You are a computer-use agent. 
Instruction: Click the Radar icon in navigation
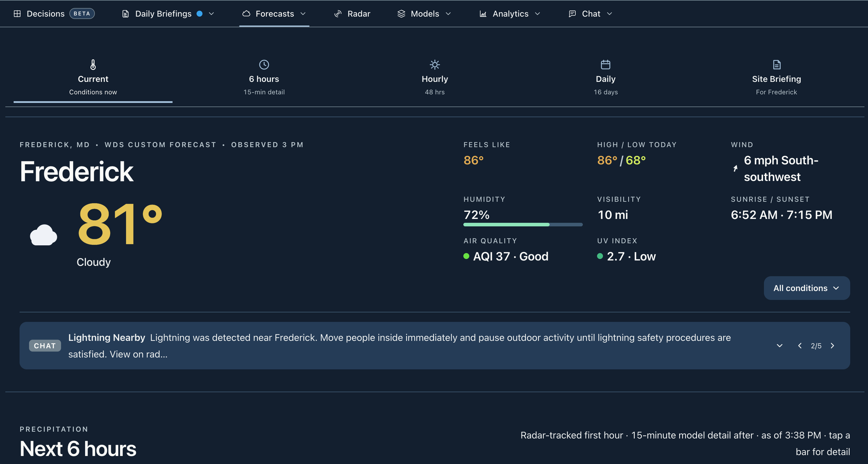click(338, 14)
